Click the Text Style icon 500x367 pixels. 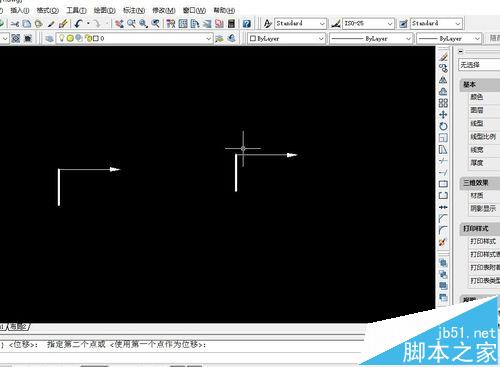point(267,24)
